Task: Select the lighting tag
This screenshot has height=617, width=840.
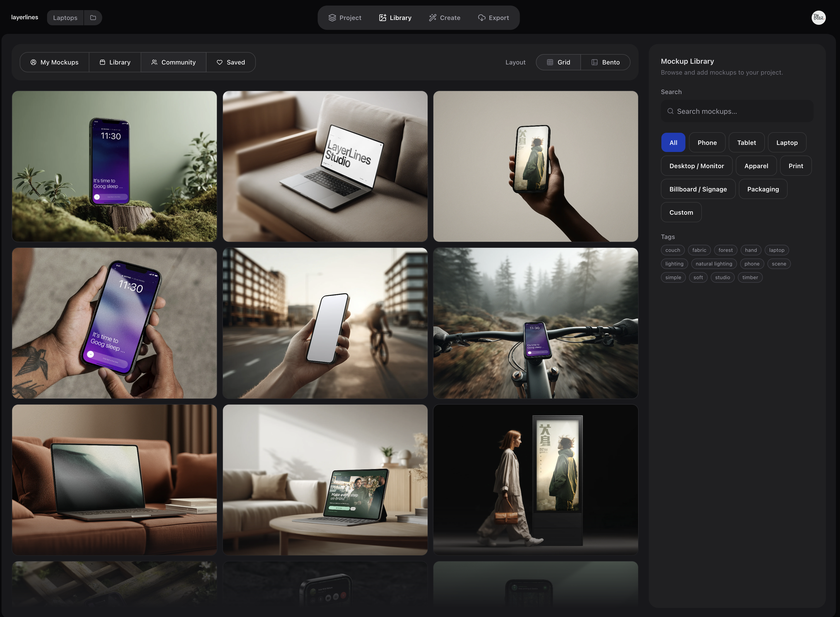Action: pyautogui.click(x=674, y=264)
